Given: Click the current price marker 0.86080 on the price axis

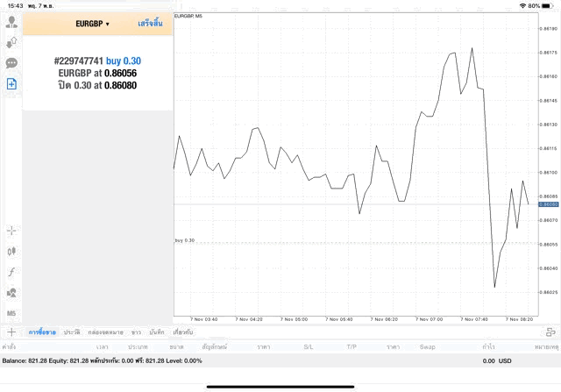Looking at the screenshot, I should [x=546, y=204].
